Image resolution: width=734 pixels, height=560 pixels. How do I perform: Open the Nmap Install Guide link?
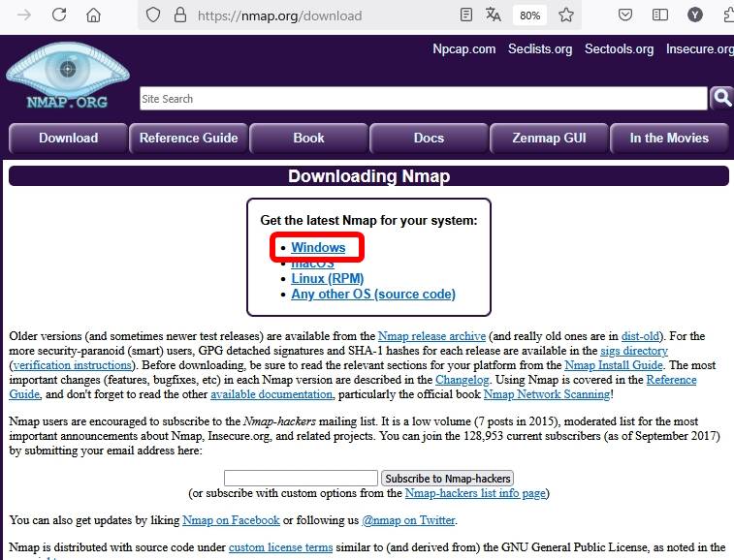[x=614, y=365]
